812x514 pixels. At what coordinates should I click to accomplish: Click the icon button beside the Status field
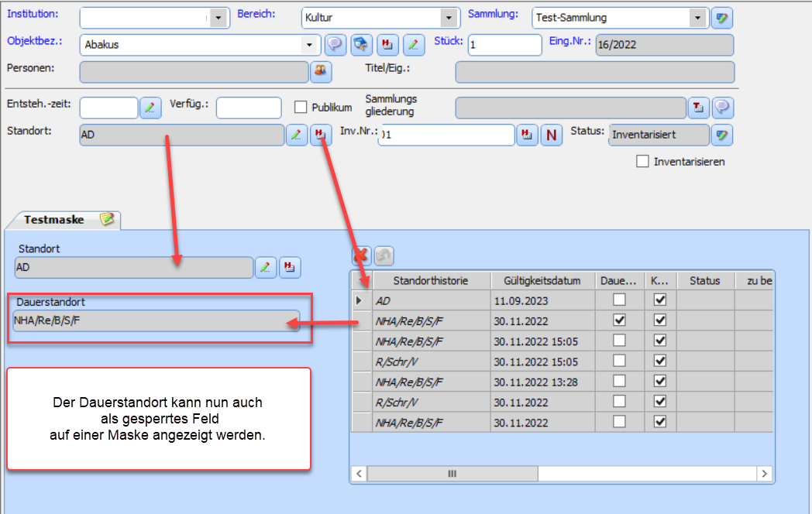pos(722,135)
